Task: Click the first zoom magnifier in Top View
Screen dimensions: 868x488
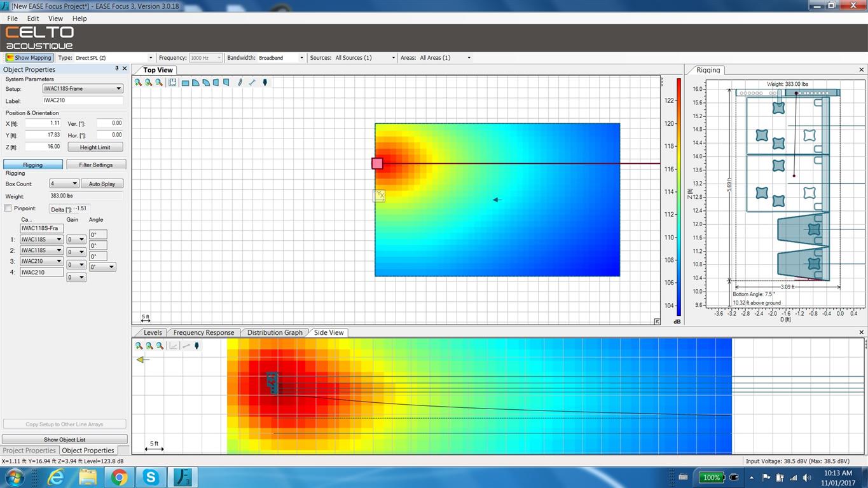Action: click(138, 83)
